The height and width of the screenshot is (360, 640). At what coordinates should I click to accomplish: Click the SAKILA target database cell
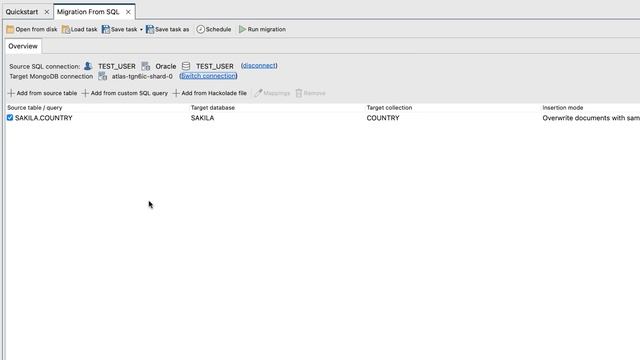[x=202, y=118]
